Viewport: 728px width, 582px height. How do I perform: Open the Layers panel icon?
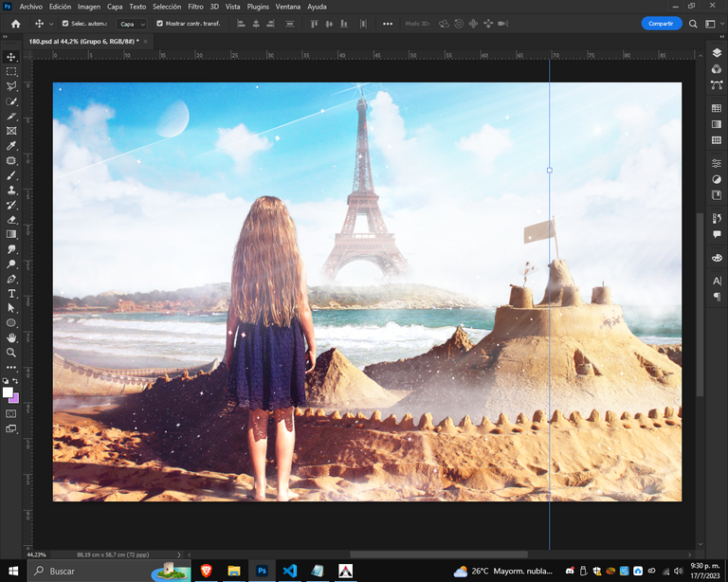click(717, 53)
